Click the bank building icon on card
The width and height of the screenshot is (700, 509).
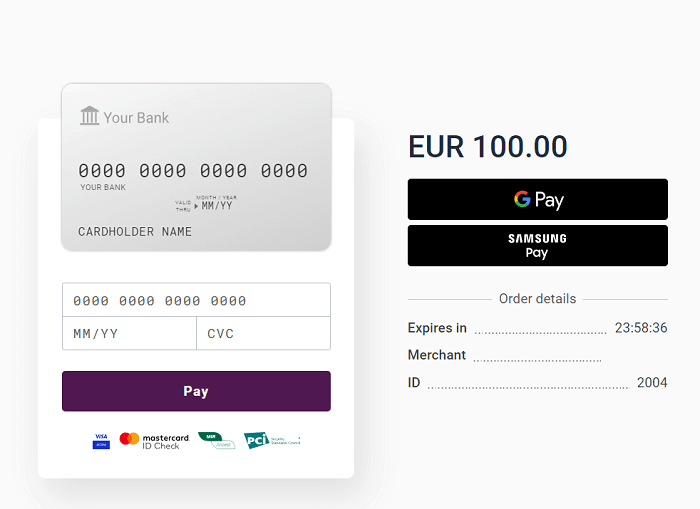click(89, 116)
